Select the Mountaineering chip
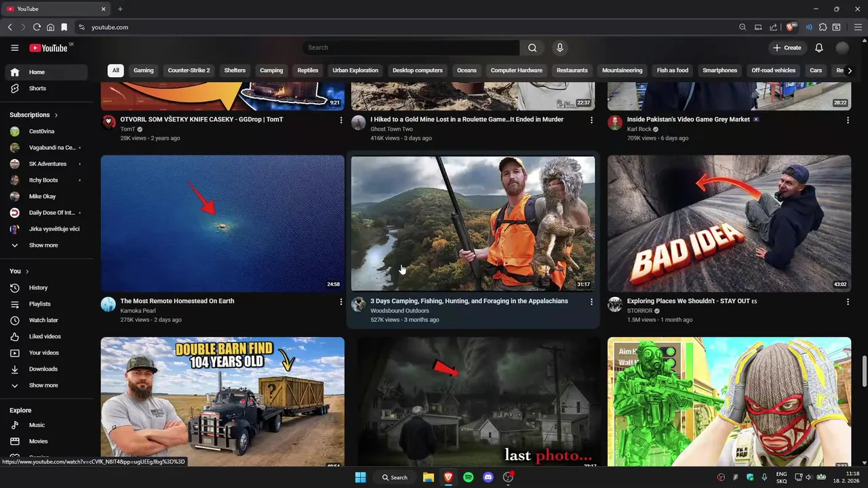Screen dimensions: 868x488 [623, 70]
